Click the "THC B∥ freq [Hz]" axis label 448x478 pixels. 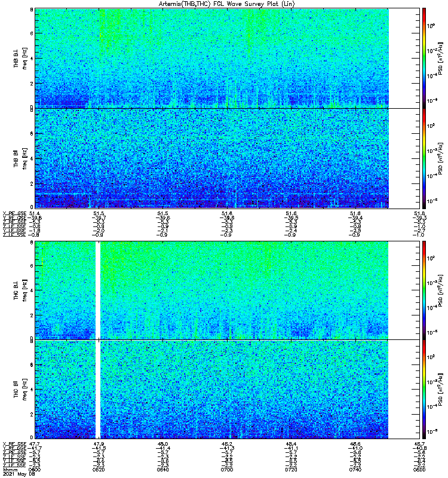20,390
